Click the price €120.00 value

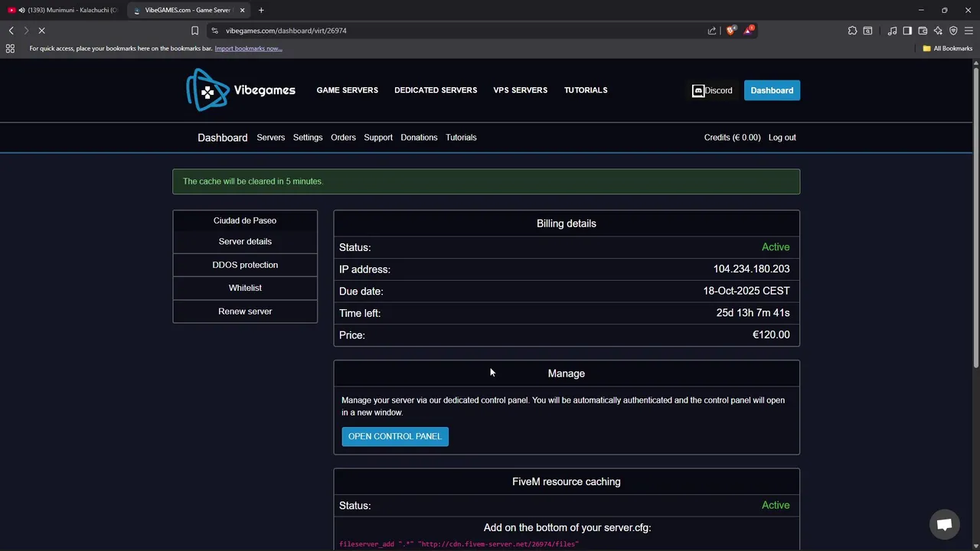[x=771, y=335]
